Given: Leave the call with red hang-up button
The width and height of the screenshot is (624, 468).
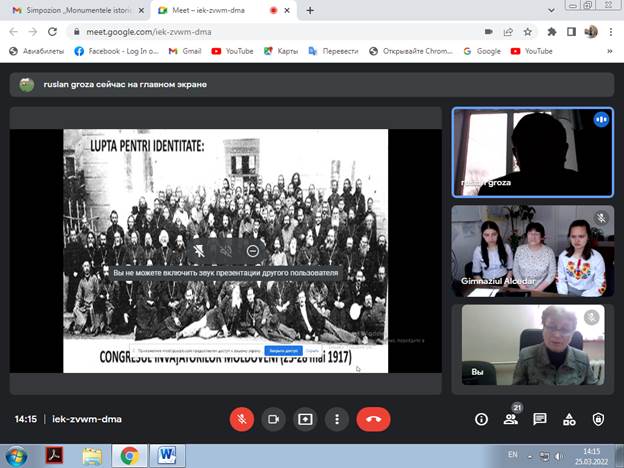Looking at the screenshot, I should 373,419.
